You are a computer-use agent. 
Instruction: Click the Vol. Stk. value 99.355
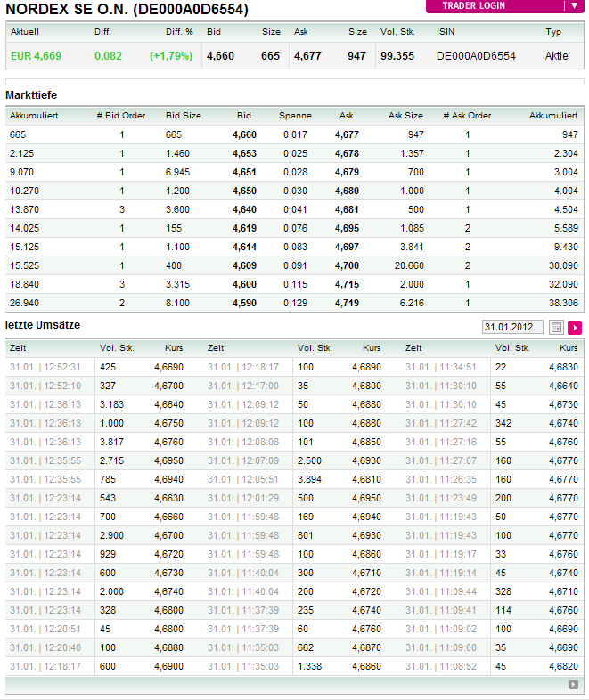coord(397,55)
